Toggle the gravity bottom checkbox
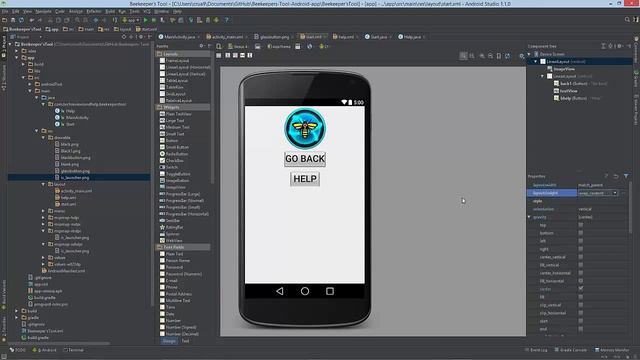The image size is (640, 360). [x=580, y=233]
